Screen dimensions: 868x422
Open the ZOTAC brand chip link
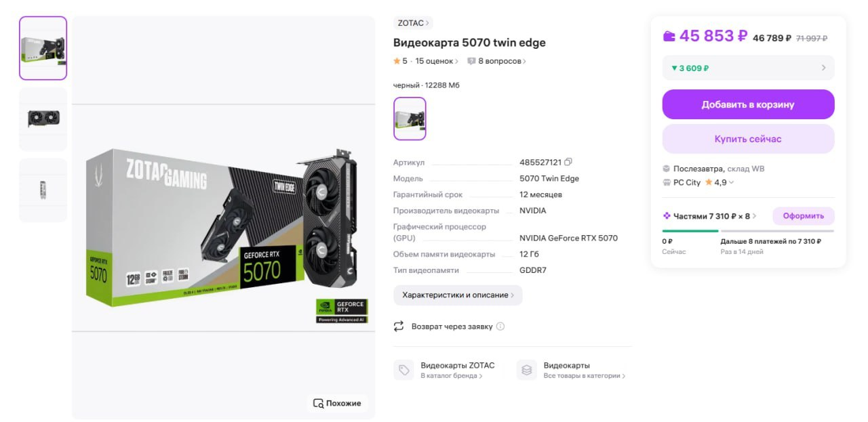click(x=413, y=23)
